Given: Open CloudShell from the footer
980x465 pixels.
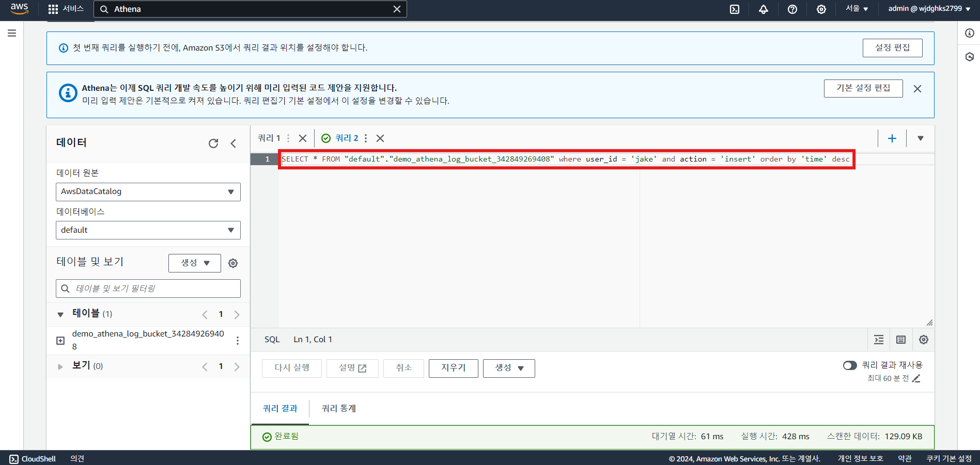Looking at the screenshot, I should click(x=33, y=459).
